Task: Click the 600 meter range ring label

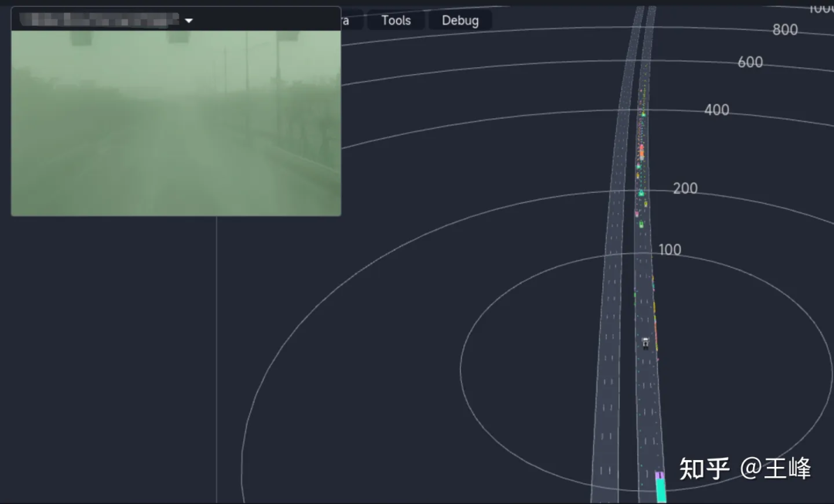Action: [749, 63]
